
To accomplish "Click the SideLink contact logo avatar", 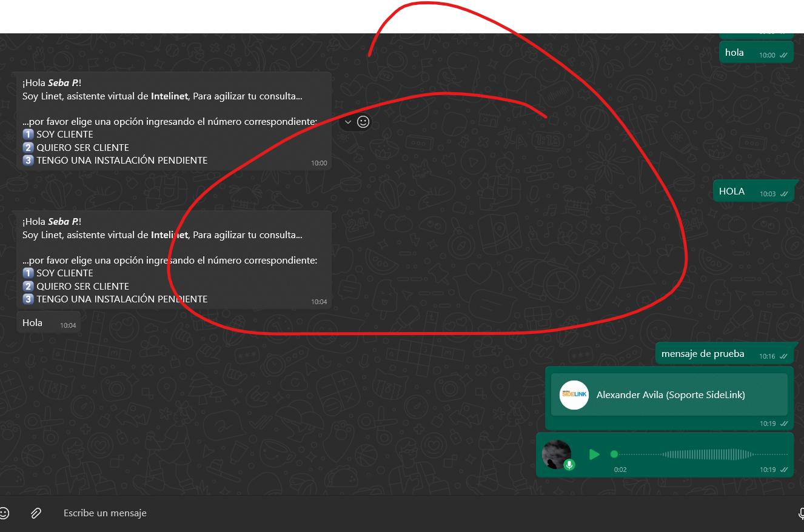I will pyautogui.click(x=574, y=395).
